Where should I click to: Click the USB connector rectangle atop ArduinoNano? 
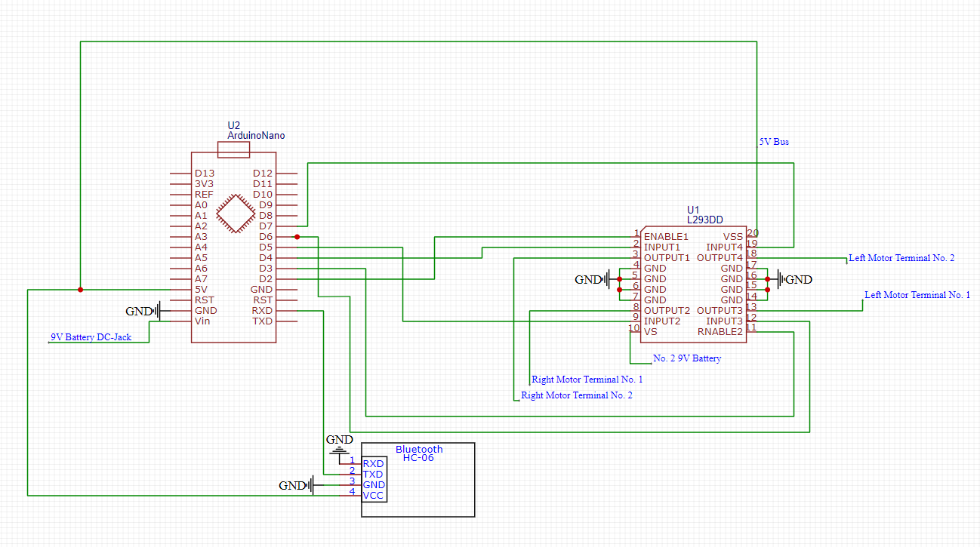tap(233, 151)
